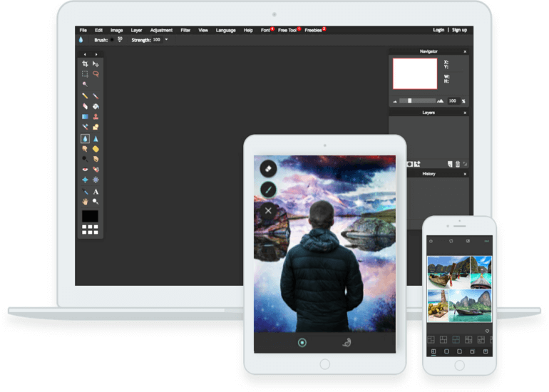
Task: Click the trash icon in Layers panel
Action: click(x=457, y=164)
